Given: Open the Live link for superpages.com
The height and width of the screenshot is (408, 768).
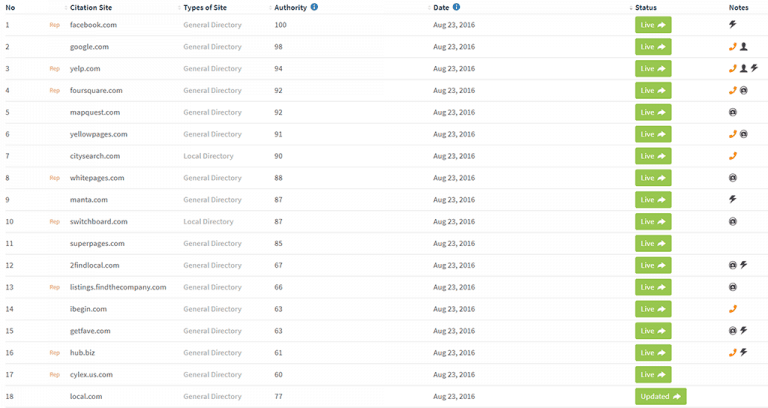Looking at the screenshot, I should pos(653,243).
